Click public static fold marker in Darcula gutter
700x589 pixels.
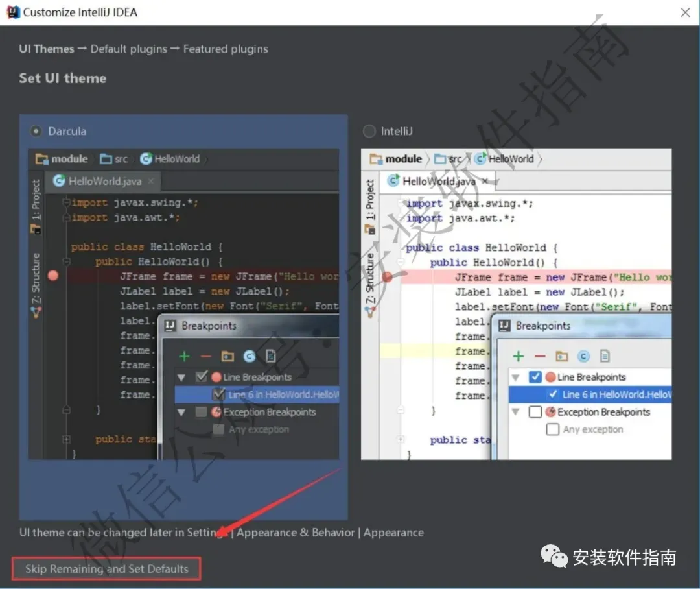(x=66, y=439)
